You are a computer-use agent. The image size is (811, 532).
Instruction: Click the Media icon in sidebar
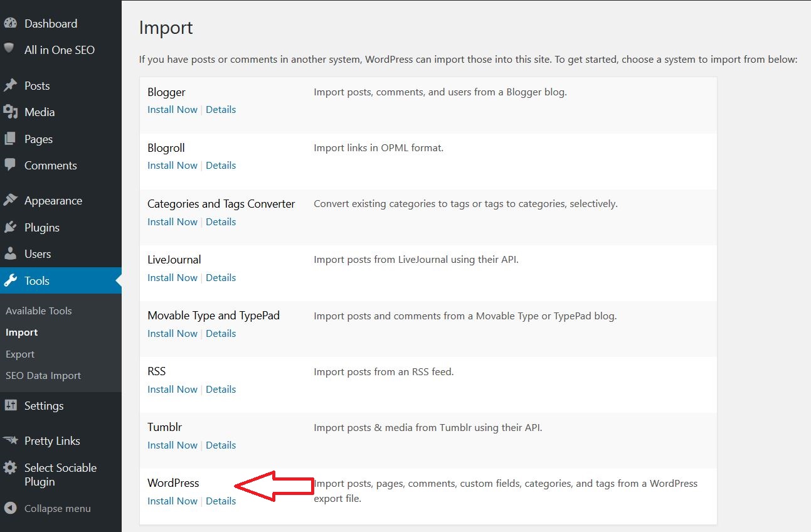(x=10, y=112)
